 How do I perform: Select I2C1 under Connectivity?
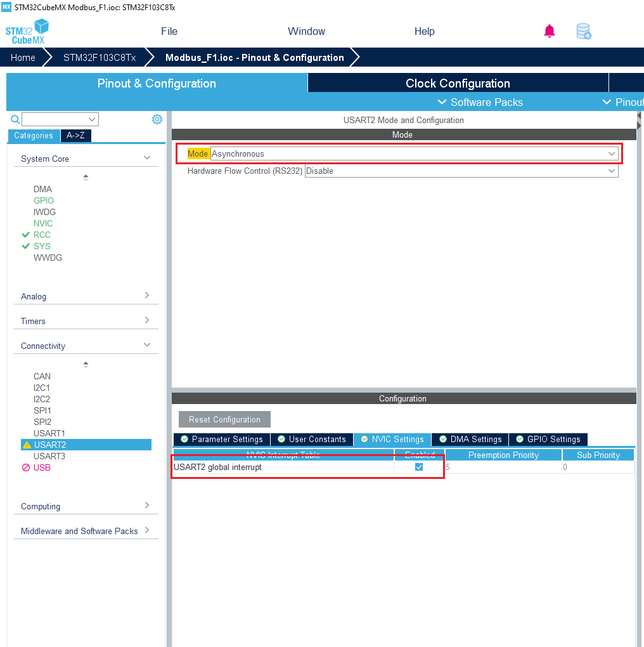(42, 388)
